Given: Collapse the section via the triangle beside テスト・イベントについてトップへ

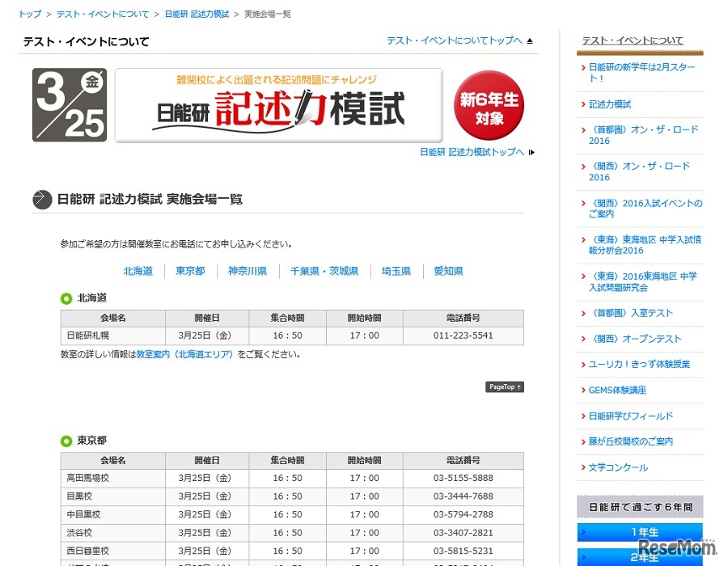Looking at the screenshot, I should click(x=529, y=39).
